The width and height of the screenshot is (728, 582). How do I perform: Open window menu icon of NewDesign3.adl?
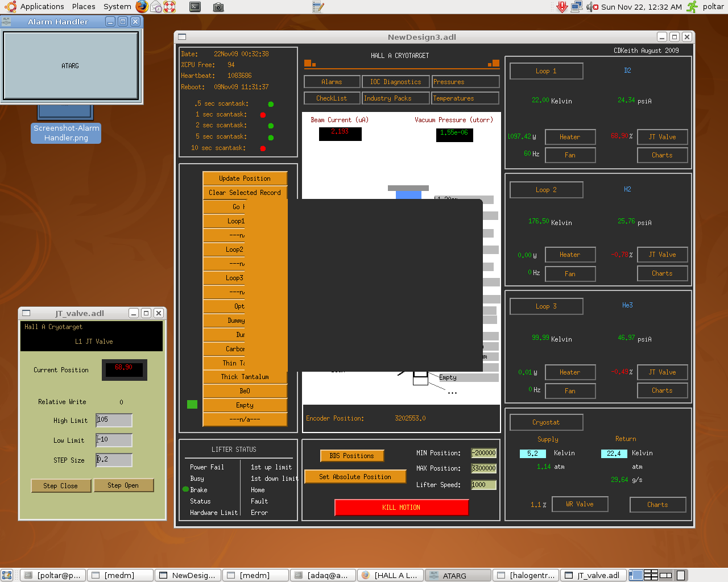coord(182,37)
